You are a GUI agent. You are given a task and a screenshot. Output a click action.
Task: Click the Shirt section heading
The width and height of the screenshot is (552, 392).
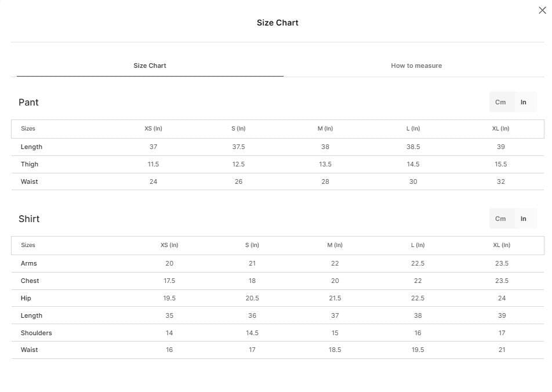click(x=29, y=219)
